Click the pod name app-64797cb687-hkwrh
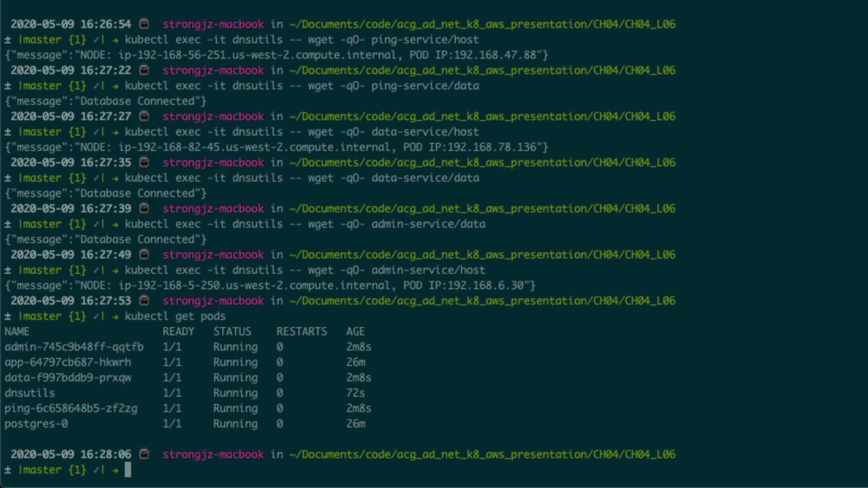The height and width of the screenshot is (488, 868). tap(68, 362)
